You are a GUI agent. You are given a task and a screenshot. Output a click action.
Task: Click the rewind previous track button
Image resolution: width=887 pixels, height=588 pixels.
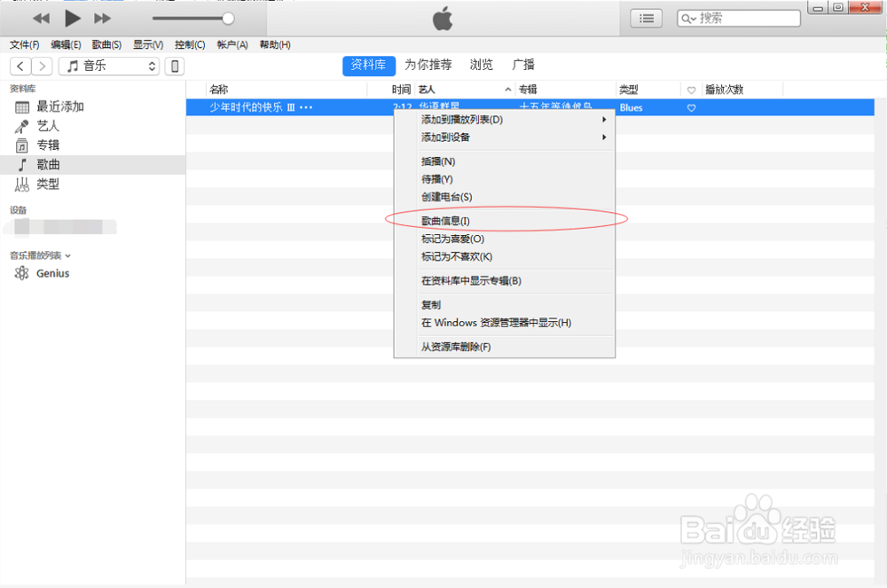[x=41, y=19]
